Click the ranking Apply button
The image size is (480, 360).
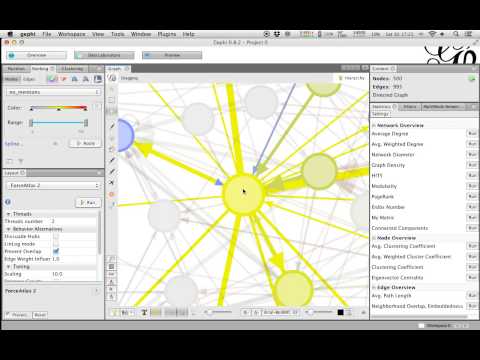coord(86,143)
